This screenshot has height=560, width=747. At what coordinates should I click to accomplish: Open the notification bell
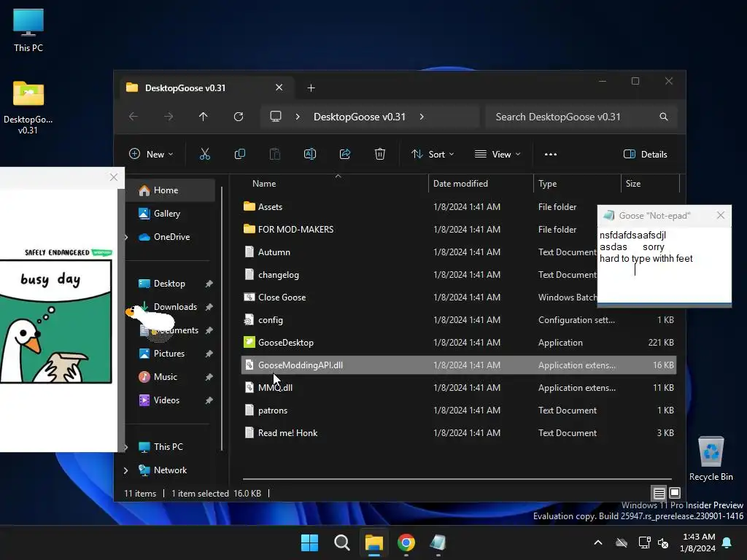pos(727,542)
